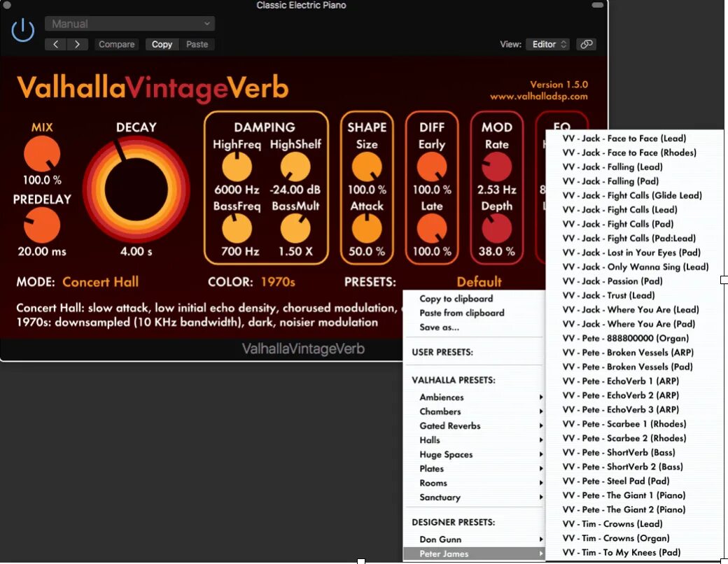Select VV - Jack - Only Wanna Sing (Lead)
This screenshot has height=564, width=728.
pyautogui.click(x=635, y=267)
